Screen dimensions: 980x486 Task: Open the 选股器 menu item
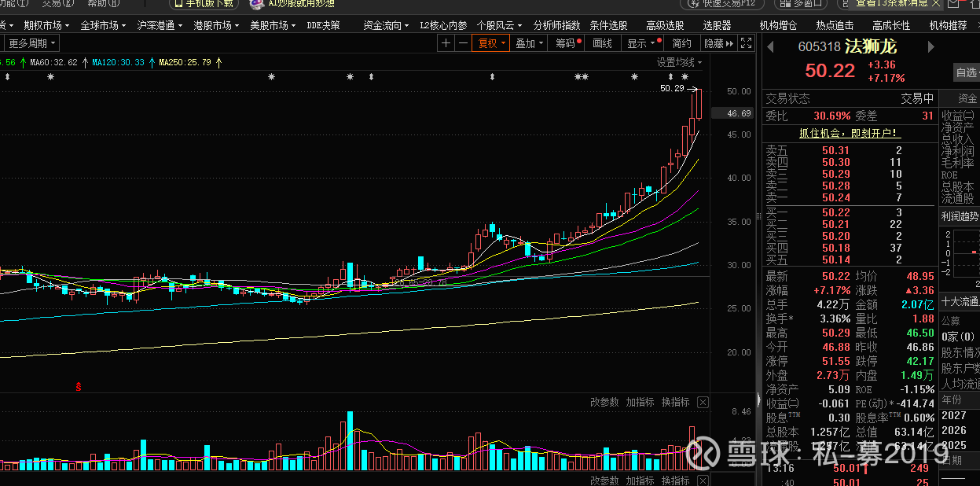pyautogui.click(x=717, y=25)
